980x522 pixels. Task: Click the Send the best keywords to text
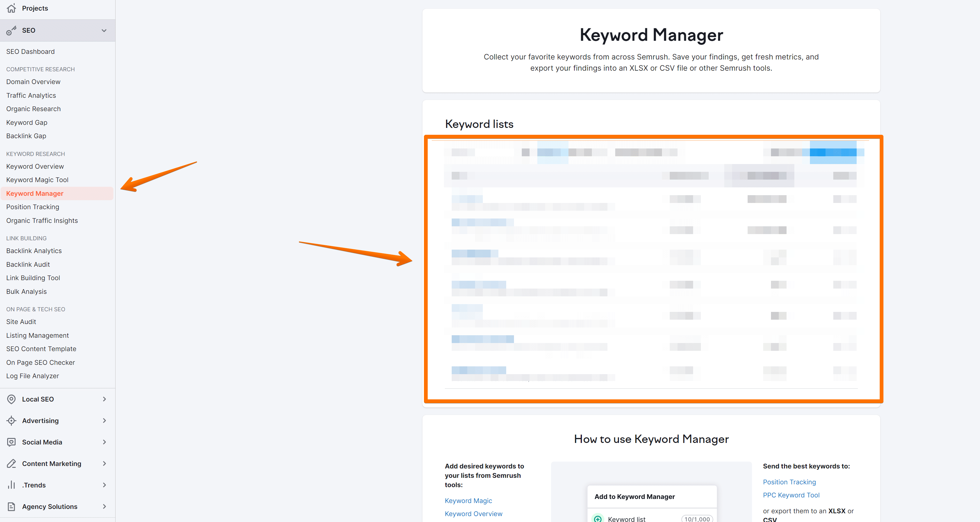click(x=806, y=466)
